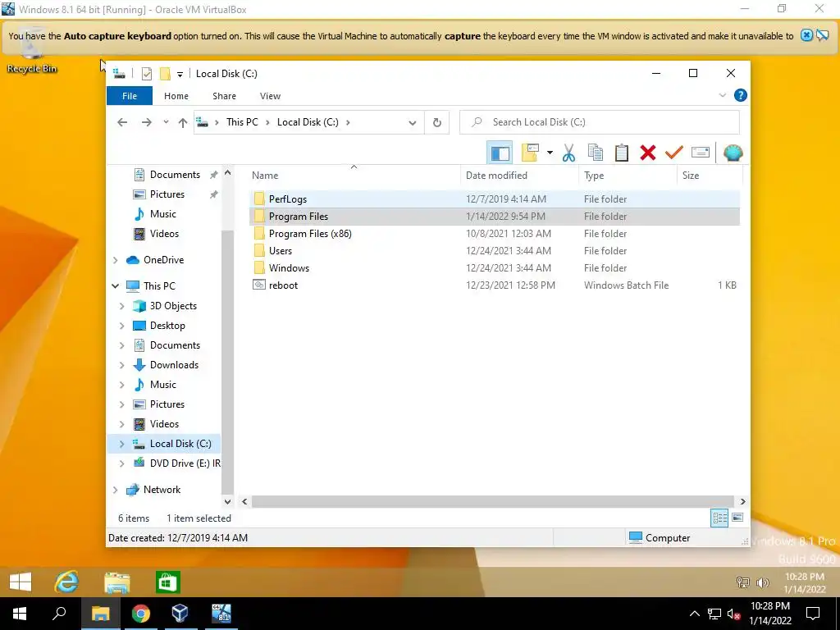Screen dimensions: 840x630
Task: Toggle the navigation pane toolbar button
Action: (500, 153)
